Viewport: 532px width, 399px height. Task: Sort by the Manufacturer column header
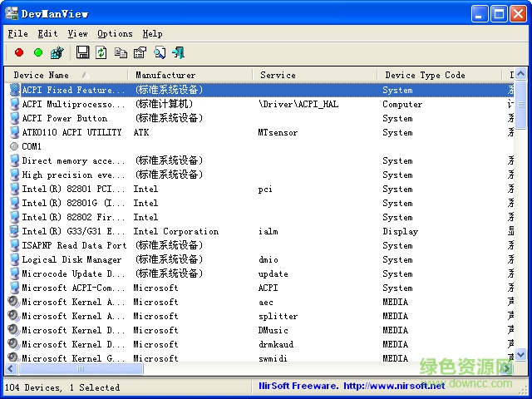166,75
